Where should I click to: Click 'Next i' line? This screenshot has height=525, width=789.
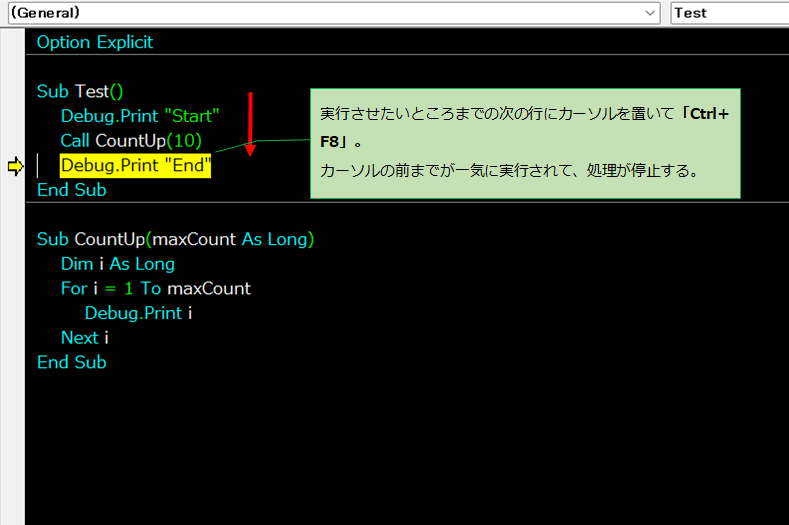[x=85, y=338]
